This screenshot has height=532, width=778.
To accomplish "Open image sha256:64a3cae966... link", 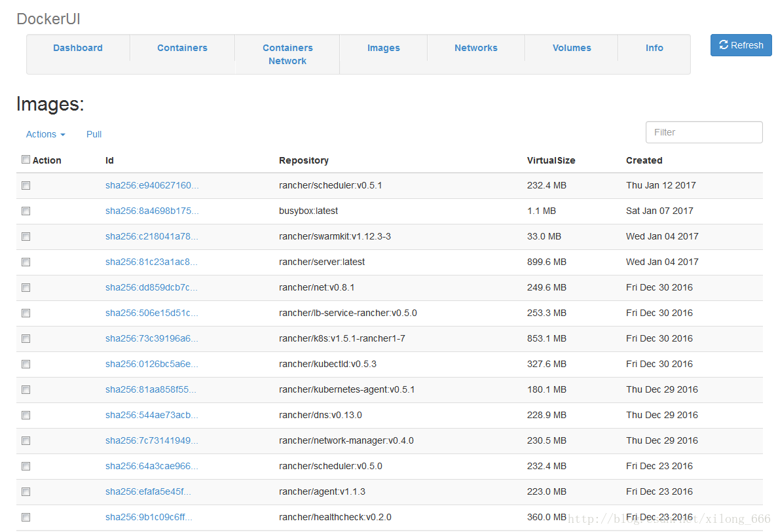I will tap(152, 466).
